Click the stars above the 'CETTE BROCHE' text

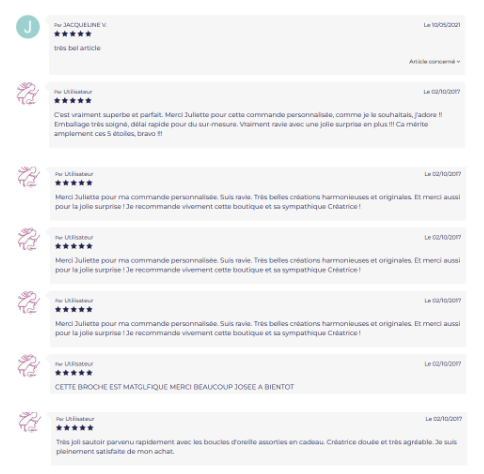(x=74, y=373)
